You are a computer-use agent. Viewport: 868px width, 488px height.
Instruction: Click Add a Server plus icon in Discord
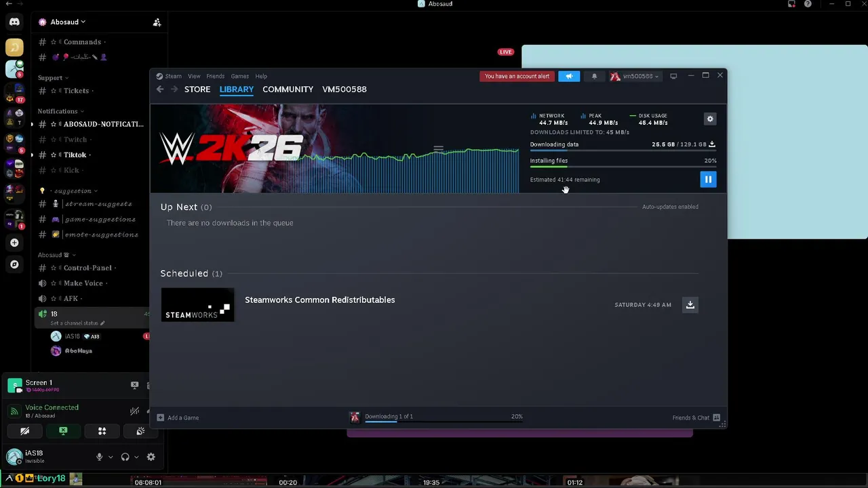point(14,243)
